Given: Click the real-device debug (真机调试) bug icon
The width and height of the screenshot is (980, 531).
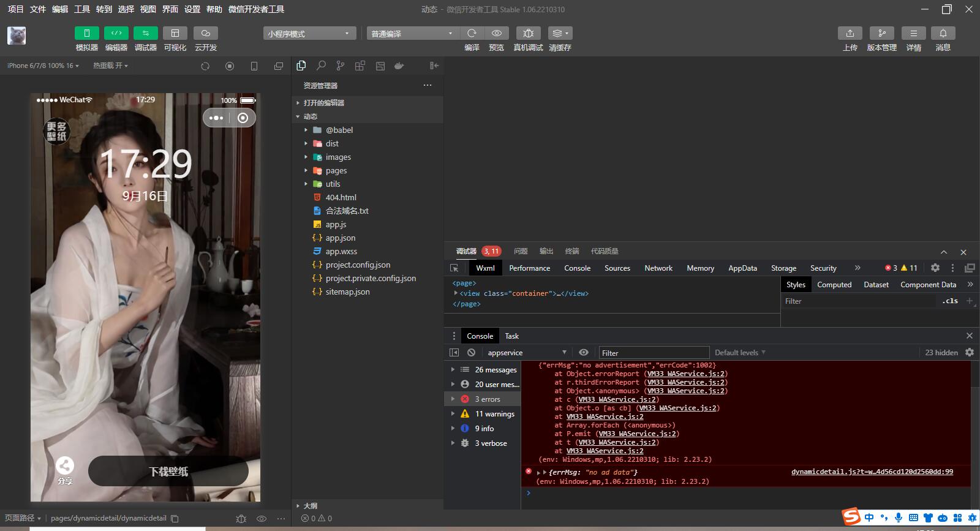Looking at the screenshot, I should pos(528,33).
